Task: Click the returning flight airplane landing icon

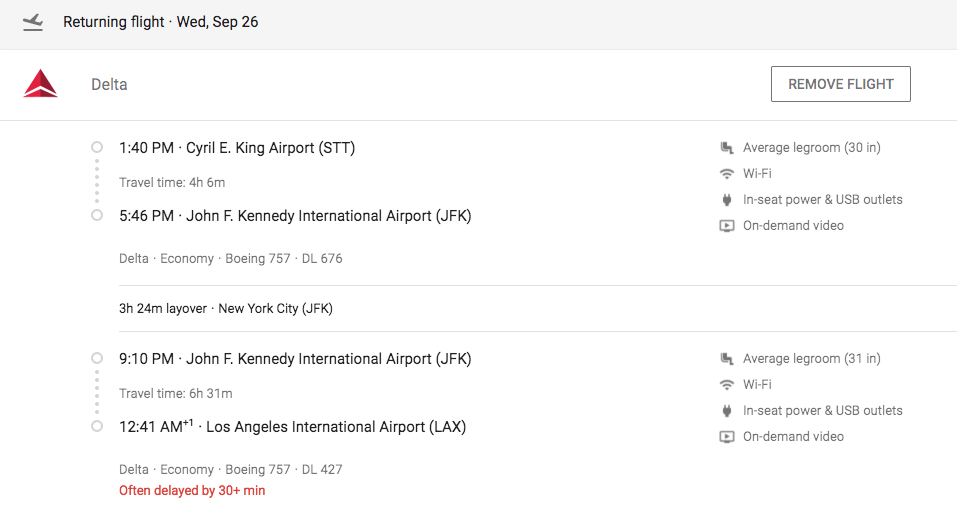Action: [33, 22]
